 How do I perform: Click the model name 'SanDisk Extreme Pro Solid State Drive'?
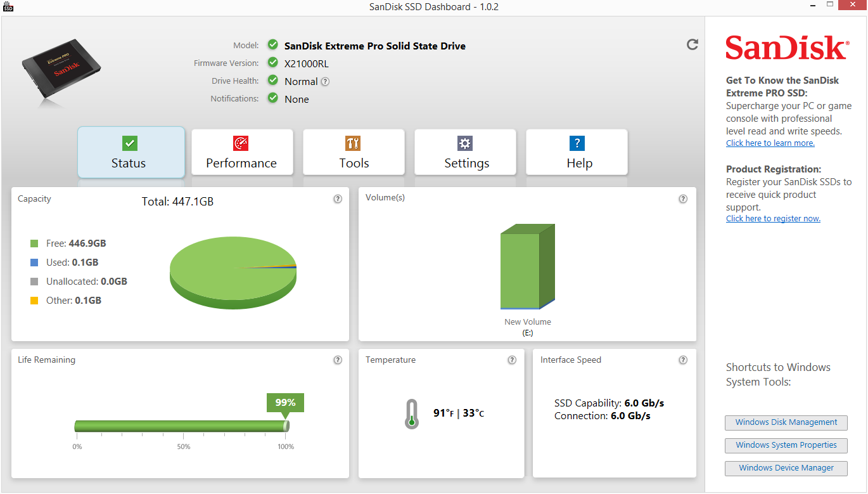coord(375,46)
